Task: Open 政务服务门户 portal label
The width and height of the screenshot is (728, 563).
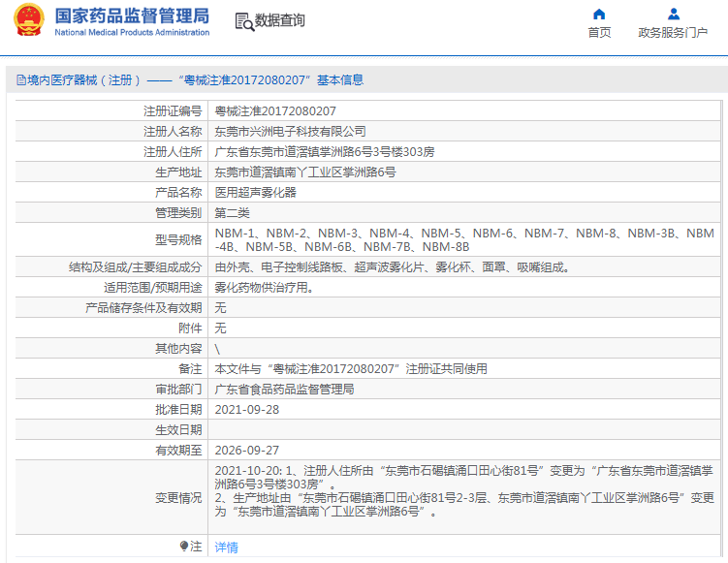Action: 673,33
